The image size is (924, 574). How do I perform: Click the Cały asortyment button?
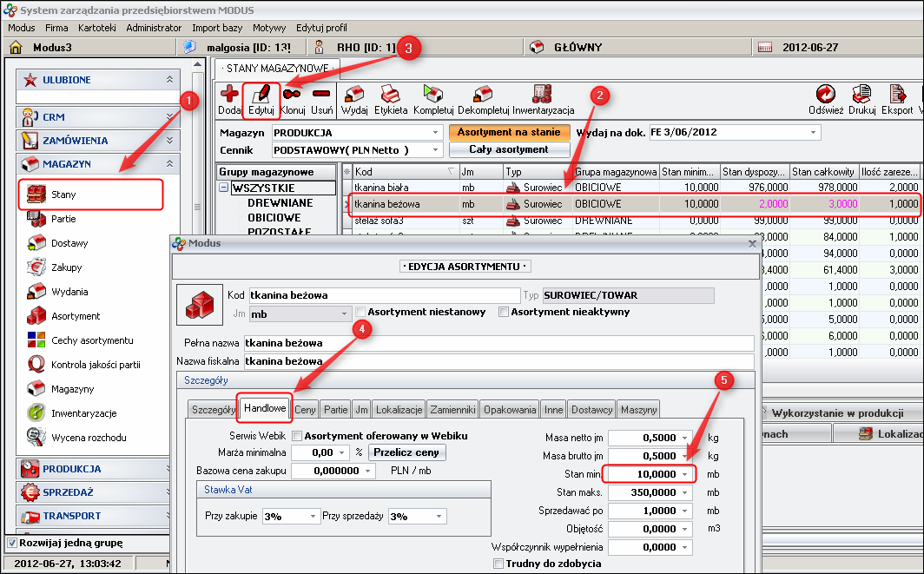click(509, 149)
